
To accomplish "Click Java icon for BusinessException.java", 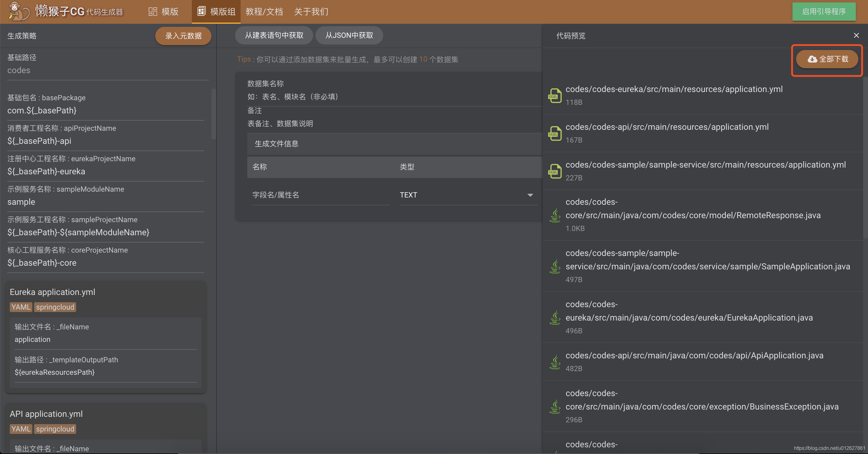I will tap(555, 407).
